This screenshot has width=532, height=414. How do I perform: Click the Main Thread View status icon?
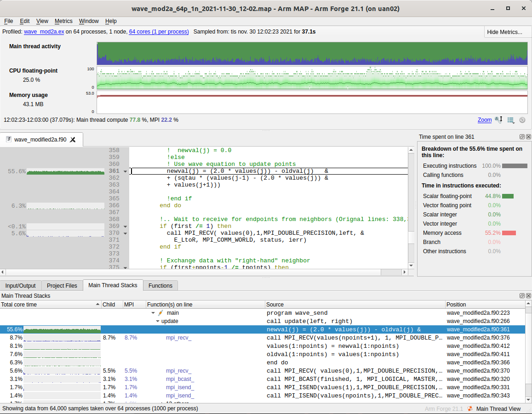(470, 408)
